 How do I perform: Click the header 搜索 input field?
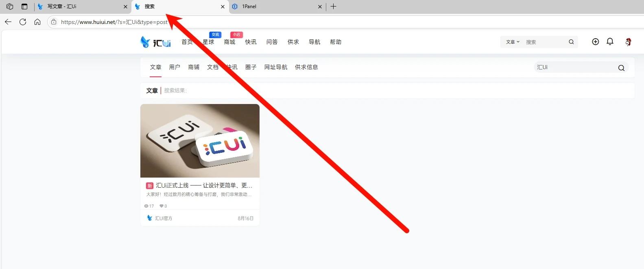(x=545, y=42)
